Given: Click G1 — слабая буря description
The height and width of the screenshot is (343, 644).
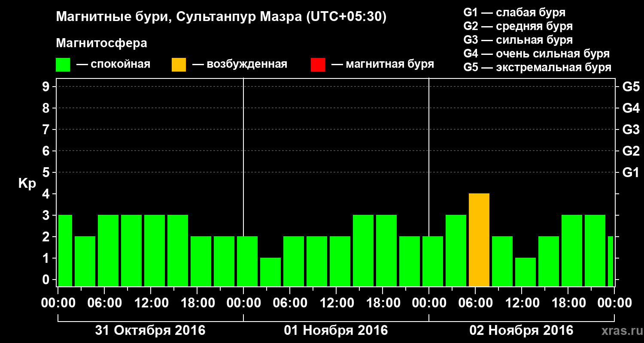Looking at the screenshot, I should [514, 12].
